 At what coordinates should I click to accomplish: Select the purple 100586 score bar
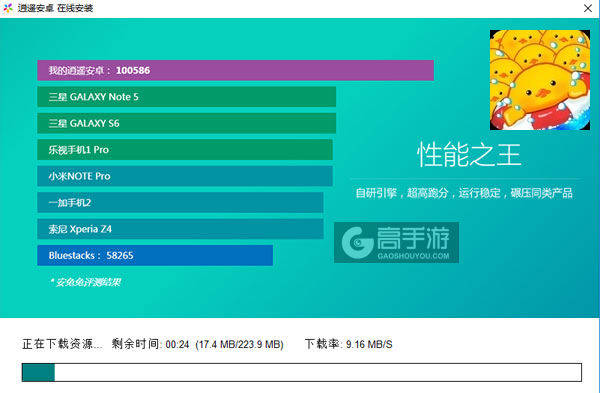click(x=235, y=70)
